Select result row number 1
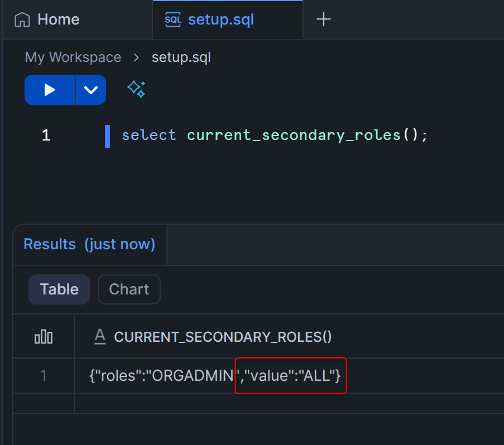 44,376
